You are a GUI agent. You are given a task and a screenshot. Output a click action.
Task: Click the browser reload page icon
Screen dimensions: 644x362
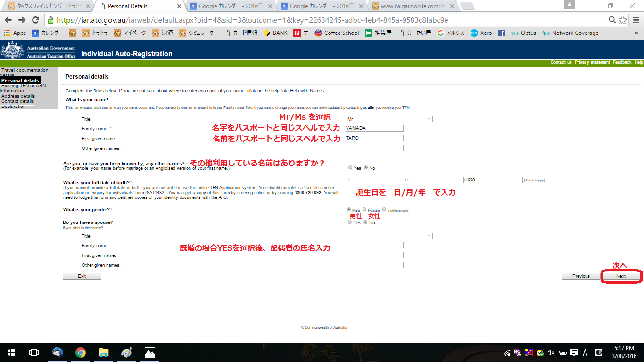35,20
